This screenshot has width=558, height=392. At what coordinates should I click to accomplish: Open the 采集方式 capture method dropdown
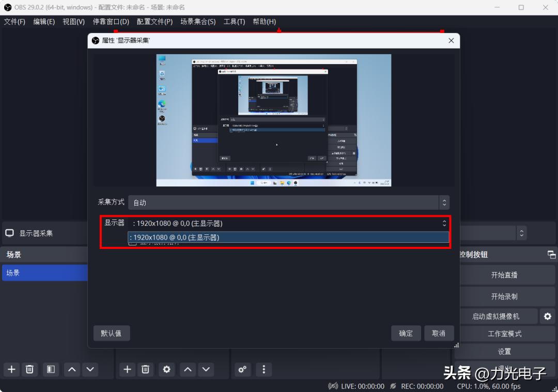click(x=288, y=202)
